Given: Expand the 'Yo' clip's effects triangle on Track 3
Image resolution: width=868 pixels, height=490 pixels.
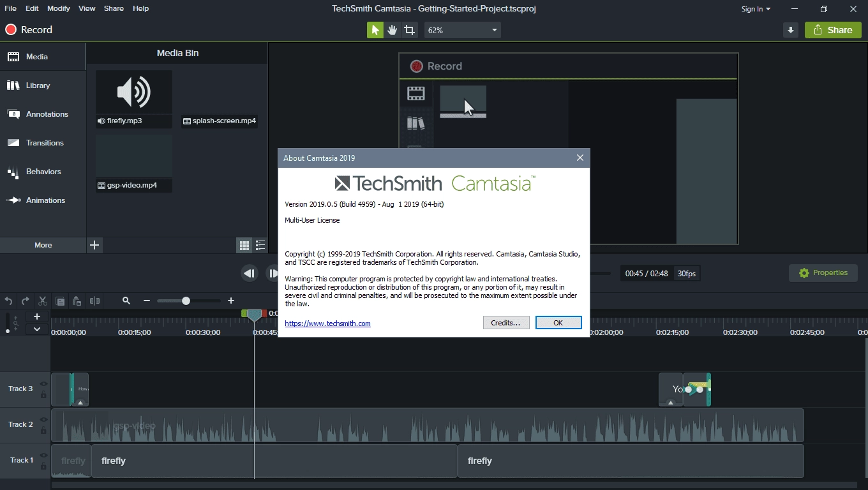Looking at the screenshot, I should pyautogui.click(x=670, y=403).
